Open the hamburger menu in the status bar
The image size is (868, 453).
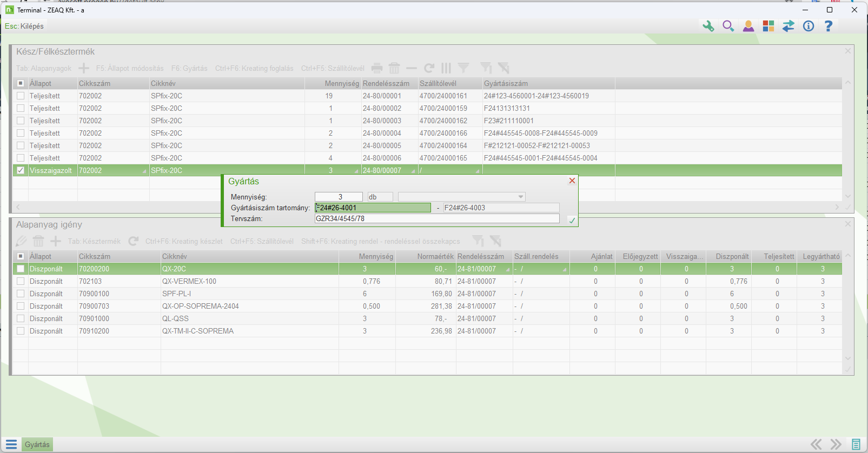pos(11,444)
